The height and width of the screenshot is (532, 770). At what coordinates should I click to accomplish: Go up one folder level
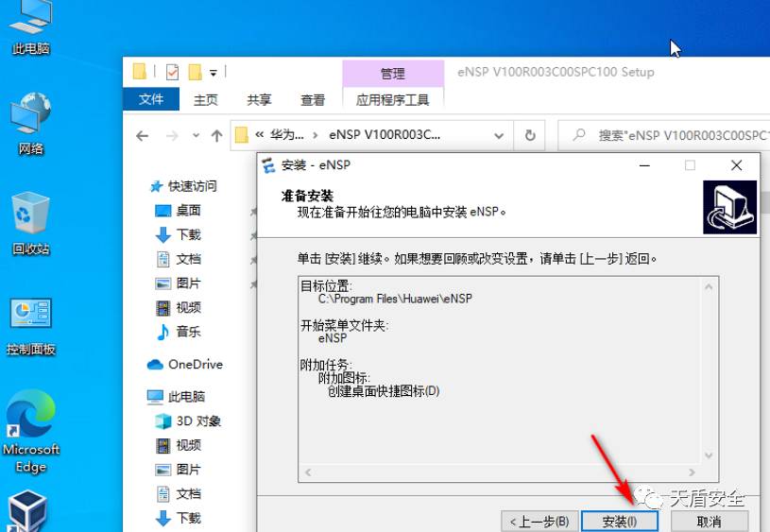(x=216, y=135)
